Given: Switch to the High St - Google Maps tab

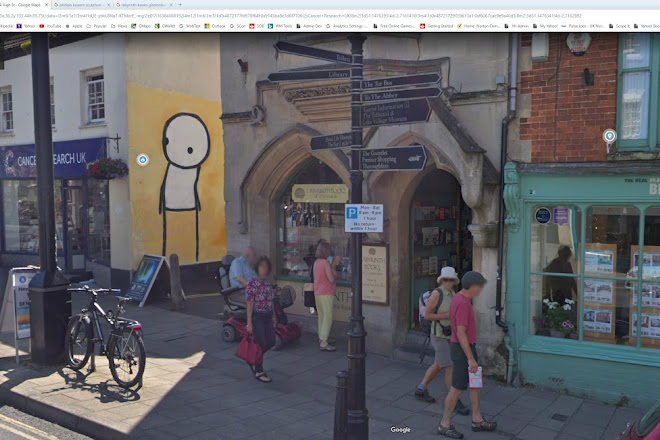Looking at the screenshot, I should pos(24,5).
